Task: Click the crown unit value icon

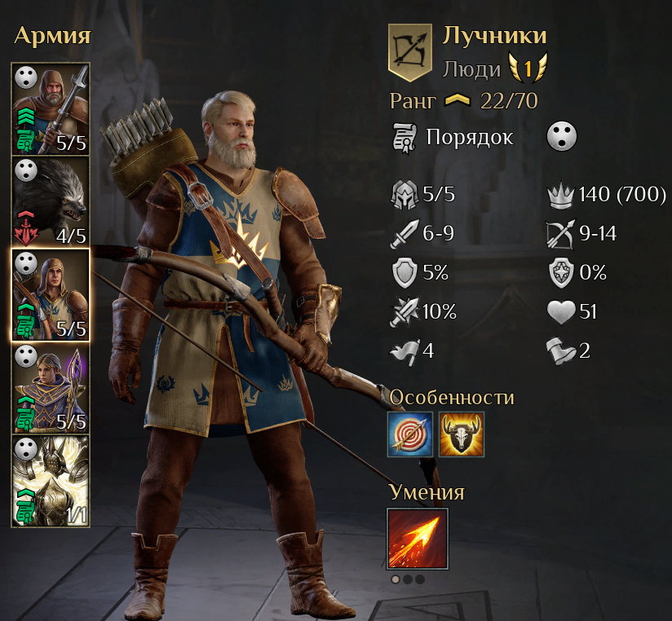Action: coord(560,196)
